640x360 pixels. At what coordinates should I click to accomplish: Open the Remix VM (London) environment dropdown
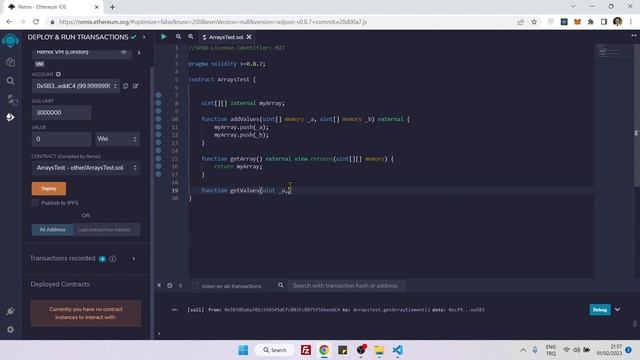(82, 52)
